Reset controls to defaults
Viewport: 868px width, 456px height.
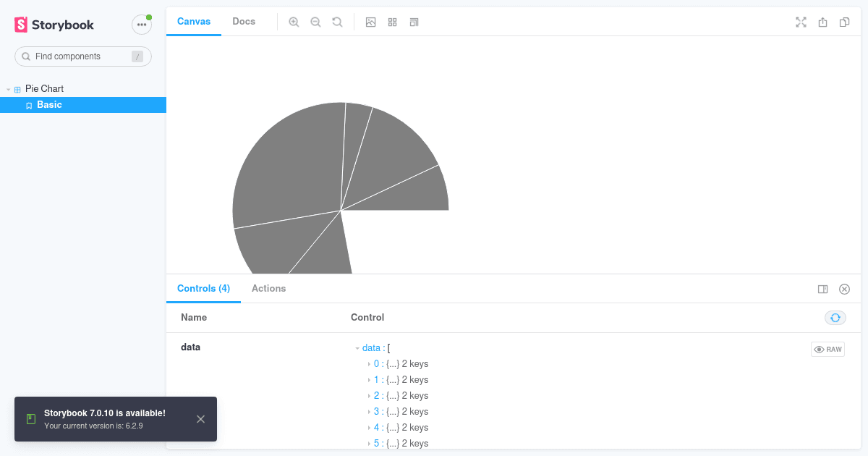835,317
